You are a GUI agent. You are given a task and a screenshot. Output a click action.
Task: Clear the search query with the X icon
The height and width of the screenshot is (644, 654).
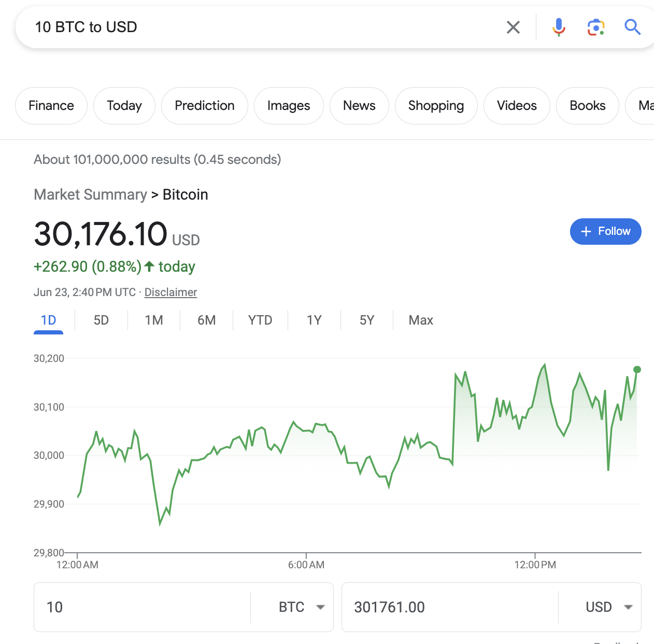[513, 27]
